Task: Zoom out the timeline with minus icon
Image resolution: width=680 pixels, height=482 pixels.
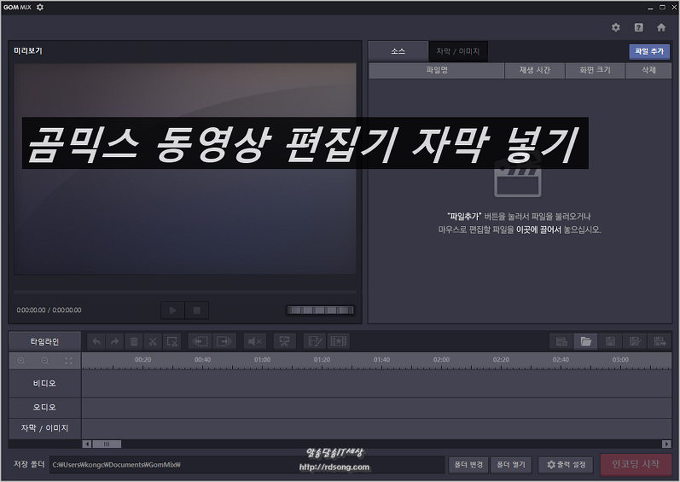Action: [x=44, y=361]
